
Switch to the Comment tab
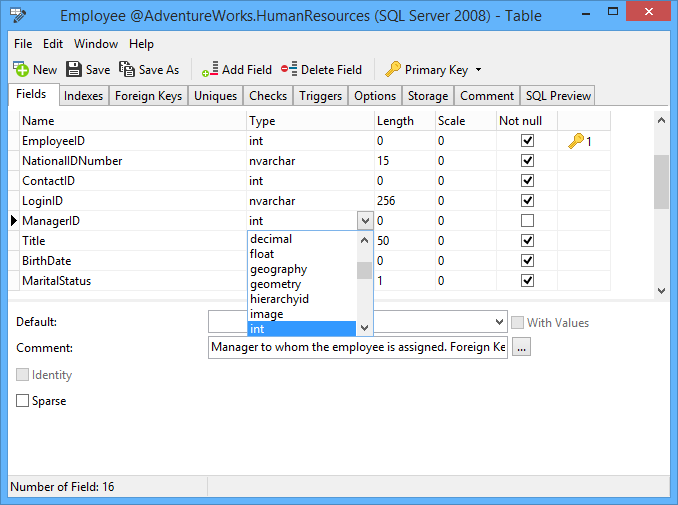(x=487, y=96)
